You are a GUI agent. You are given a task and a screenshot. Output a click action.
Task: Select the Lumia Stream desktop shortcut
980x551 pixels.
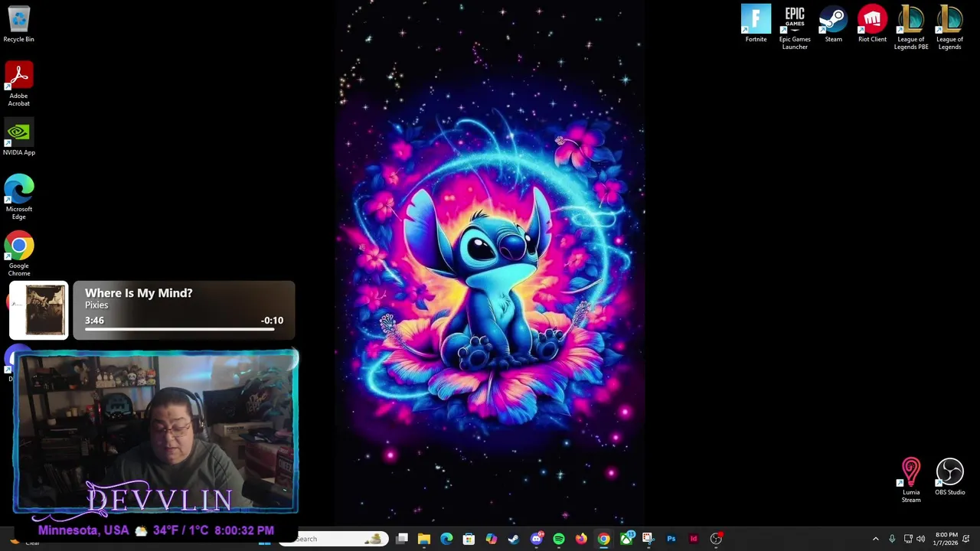[910, 480]
